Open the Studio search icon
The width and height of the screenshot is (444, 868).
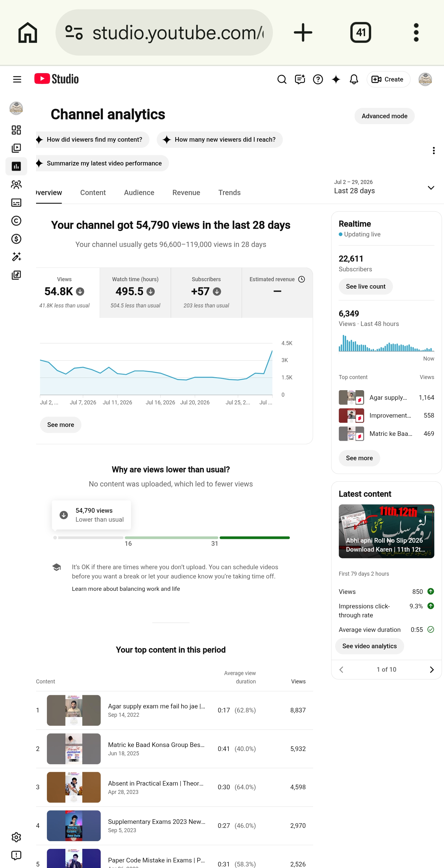[282, 79]
